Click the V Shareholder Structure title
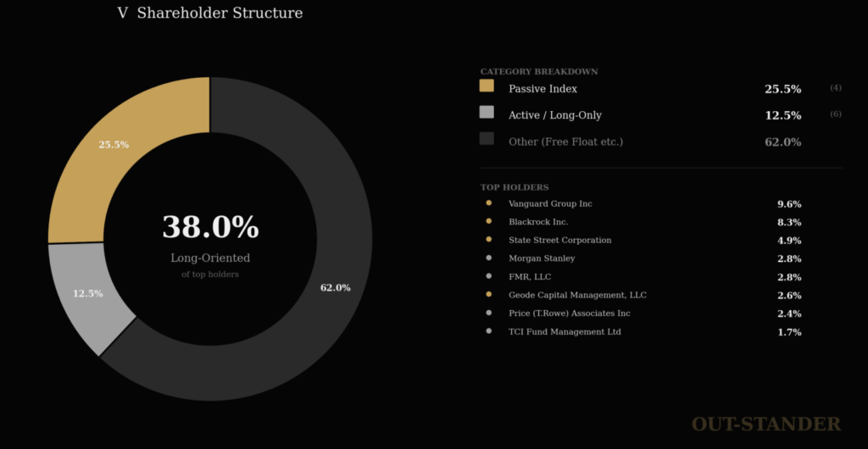 (x=210, y=14)
